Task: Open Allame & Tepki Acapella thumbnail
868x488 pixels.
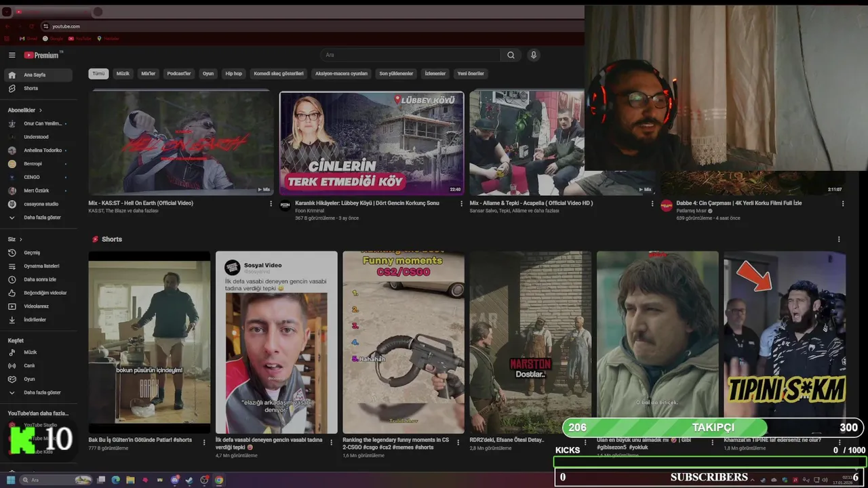Action: [527, 143]
